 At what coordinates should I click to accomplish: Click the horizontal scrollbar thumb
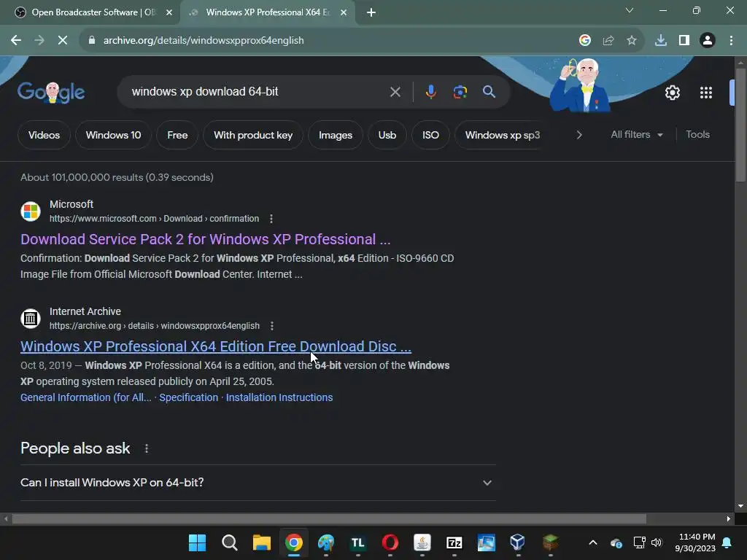pos(329,519)
